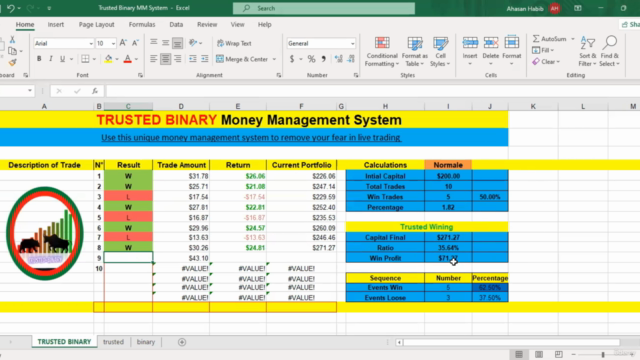Open the Fill dropdown
The width and height of the screenshot is (640, 360).
point(543,50)
